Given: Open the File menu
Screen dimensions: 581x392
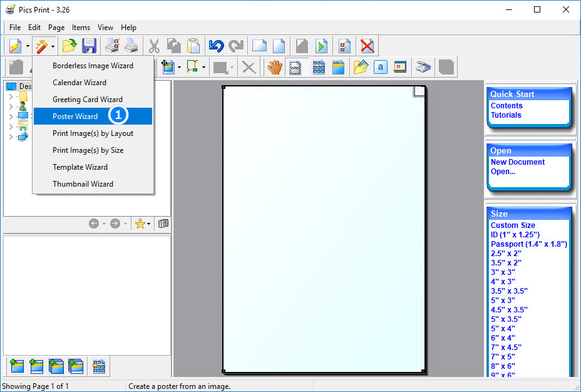Looking at the screenshot, I should (x=15, y=28).
